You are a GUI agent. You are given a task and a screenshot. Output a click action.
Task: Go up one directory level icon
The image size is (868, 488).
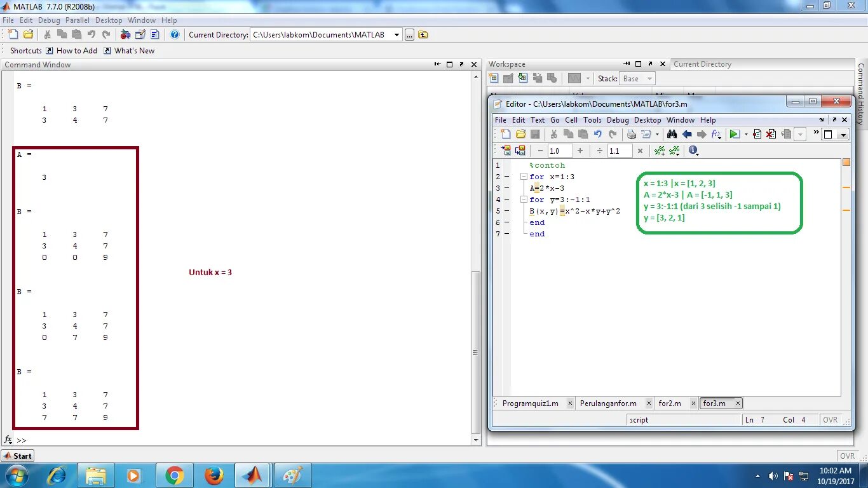(x=423, y=35)
